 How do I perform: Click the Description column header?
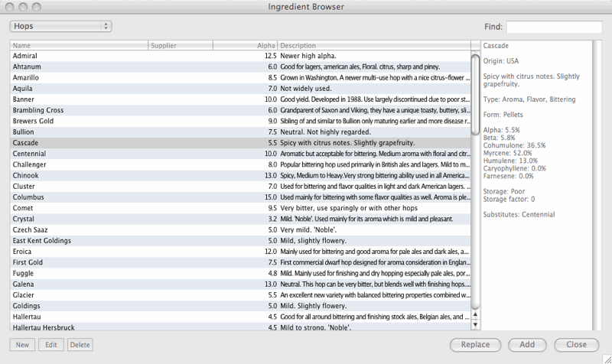point(374,45)
